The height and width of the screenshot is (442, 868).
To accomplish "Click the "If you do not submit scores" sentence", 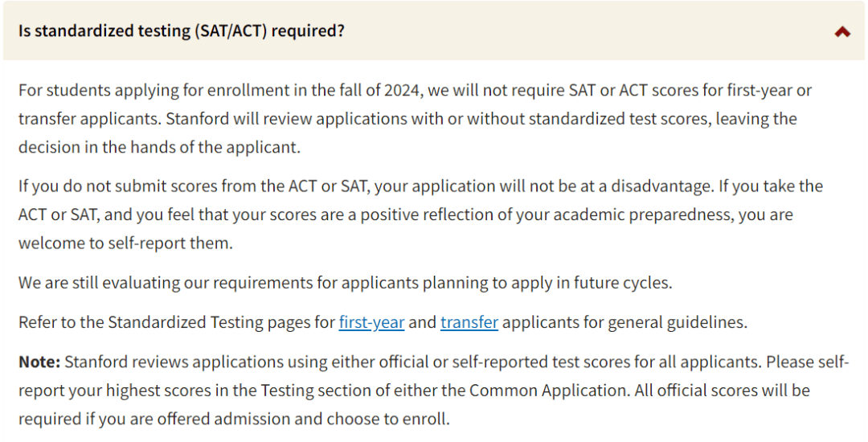I will tap(113, 186).
